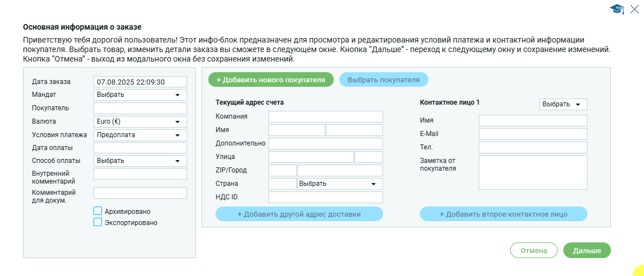Click Добавить второе контактное лицо
This screenshot has height=276, width=644.
[x=503, y=214]
